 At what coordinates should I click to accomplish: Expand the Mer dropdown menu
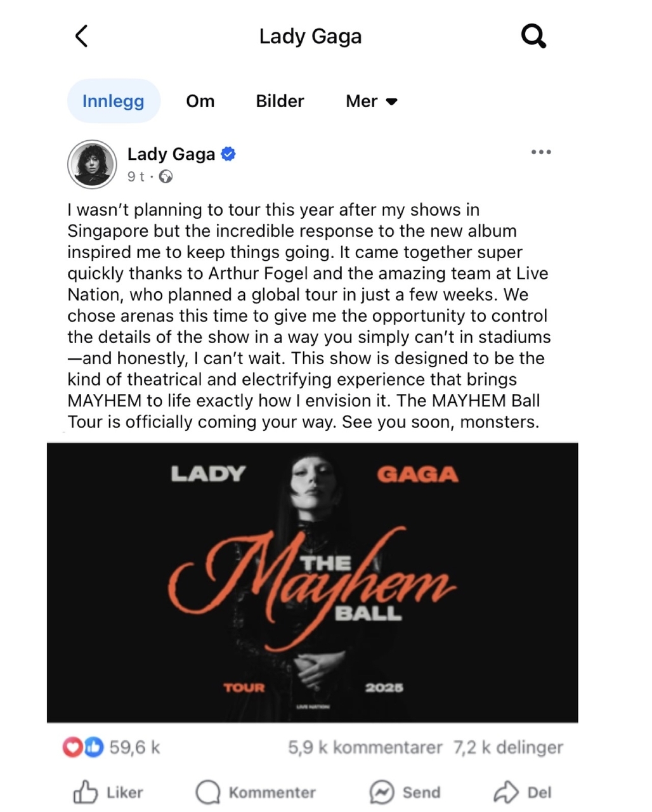pos(372,101)
